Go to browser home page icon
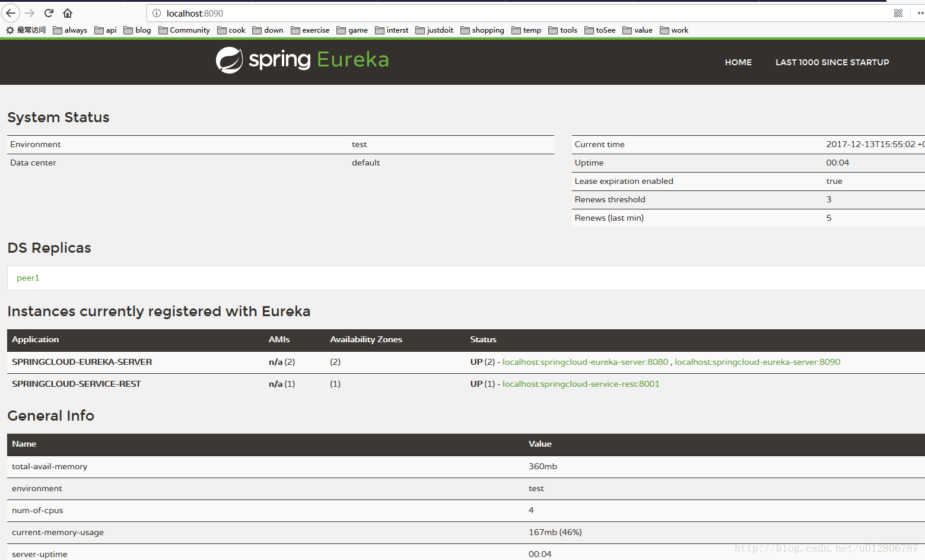 (x=68, y=13)
